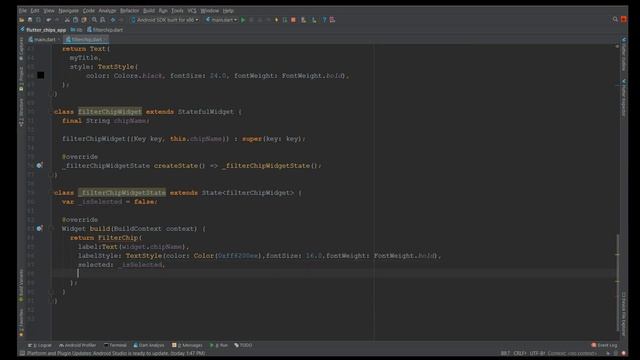Image resolution: width=640 pixels, height=360 pixels.
Task: Click the Back navigation arrow icon
Action: (113, 20)
